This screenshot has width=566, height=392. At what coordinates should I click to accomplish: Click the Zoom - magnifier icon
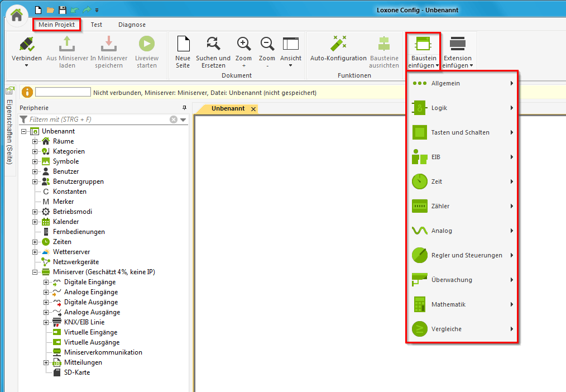(267, 45)
